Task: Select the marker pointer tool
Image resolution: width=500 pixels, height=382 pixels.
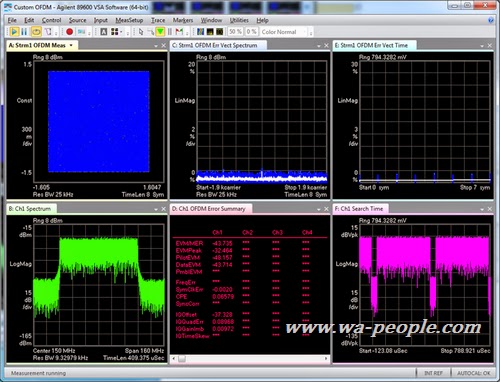Action: pyautogui.click(x=151, y=32)
